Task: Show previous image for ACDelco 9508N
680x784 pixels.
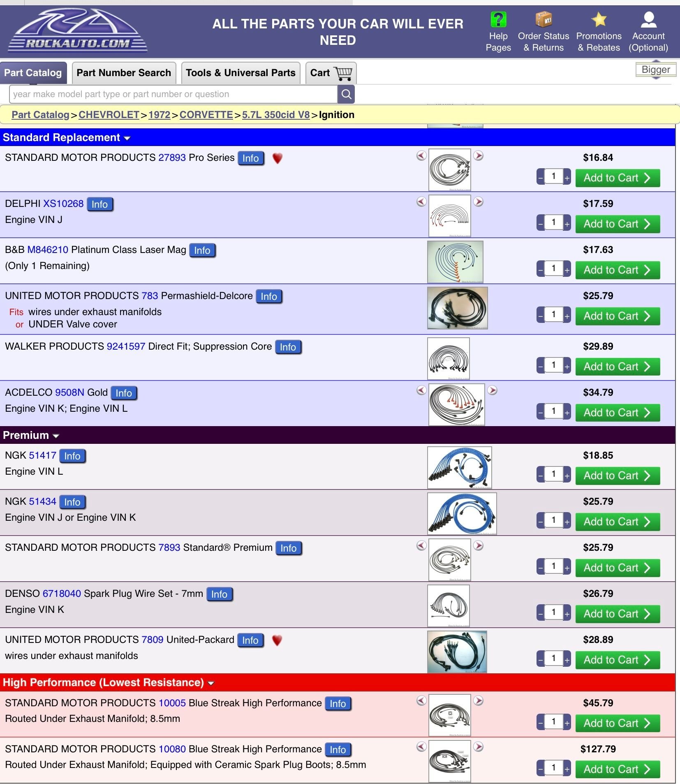Action: pyautogui.click(x=421, y=390)
